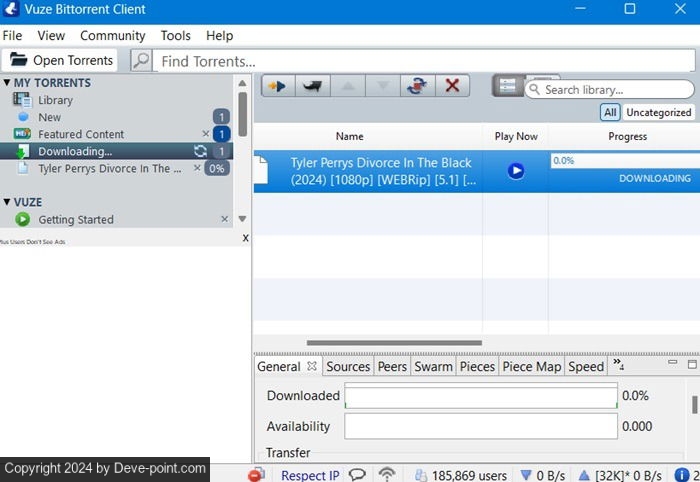Toggle the All category filter

(610, 113)
